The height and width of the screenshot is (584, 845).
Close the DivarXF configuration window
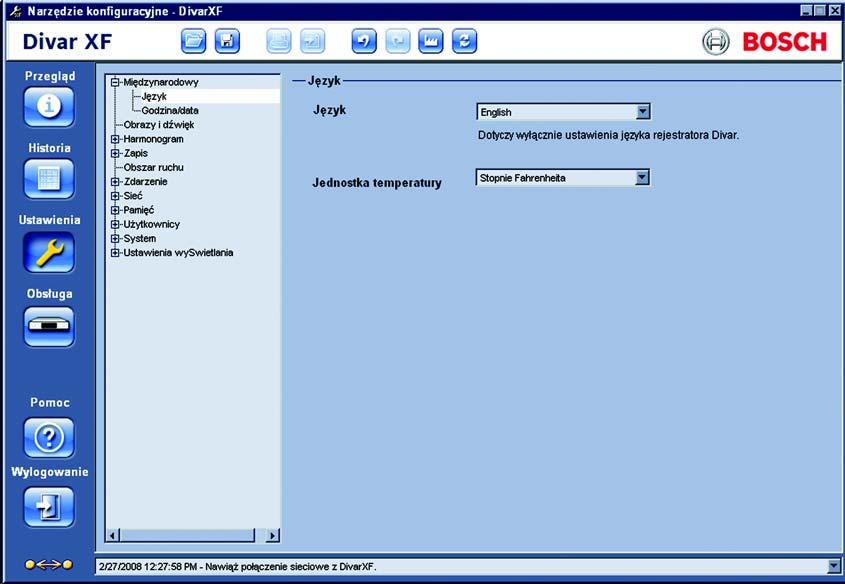(834, 11)
